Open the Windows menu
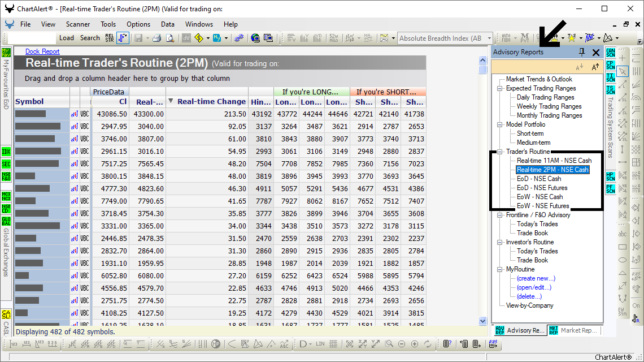The width and height of the screenshot is (644, 362). click(199, 24)
